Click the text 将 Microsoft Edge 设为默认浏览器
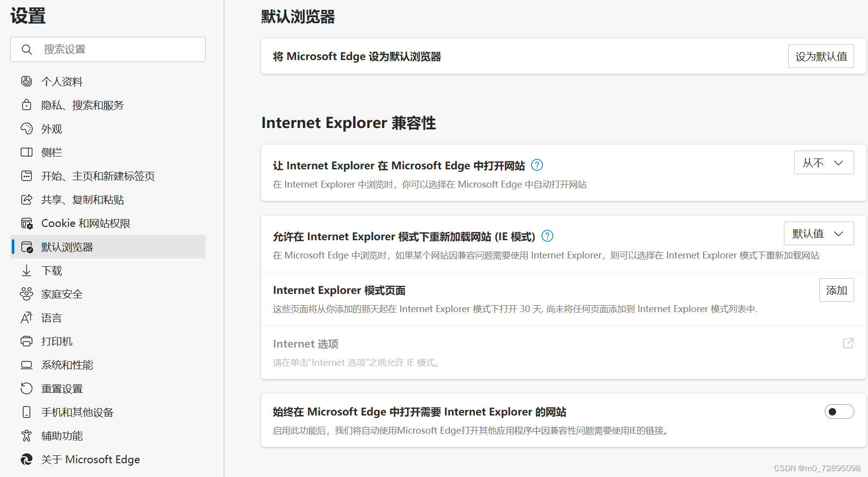 (357, 57)
